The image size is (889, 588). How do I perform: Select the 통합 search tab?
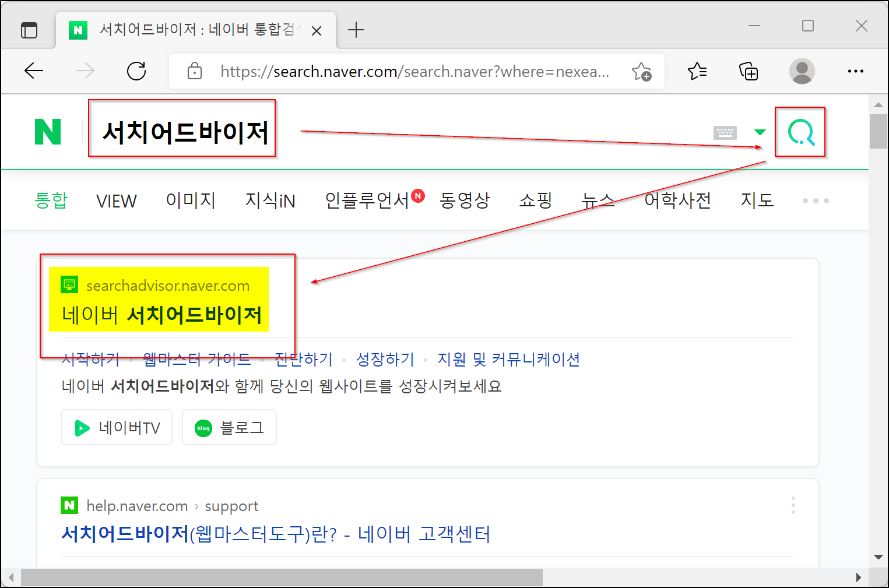(x=51, y=200)
